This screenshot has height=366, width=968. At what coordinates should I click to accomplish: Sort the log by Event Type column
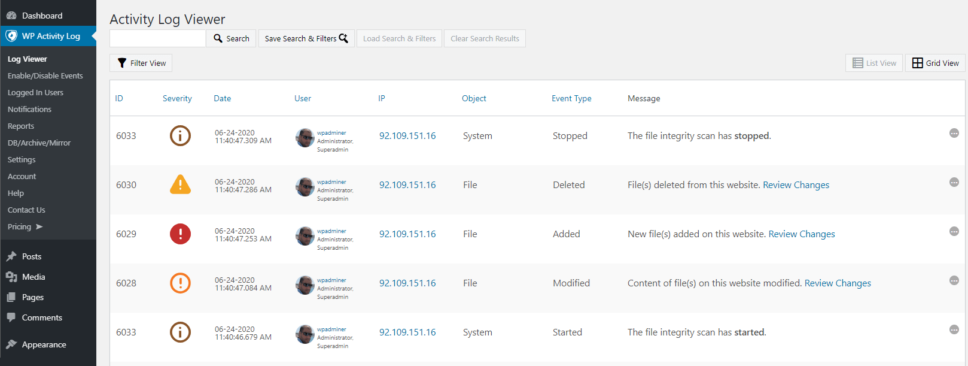click(x=571, y=98)
